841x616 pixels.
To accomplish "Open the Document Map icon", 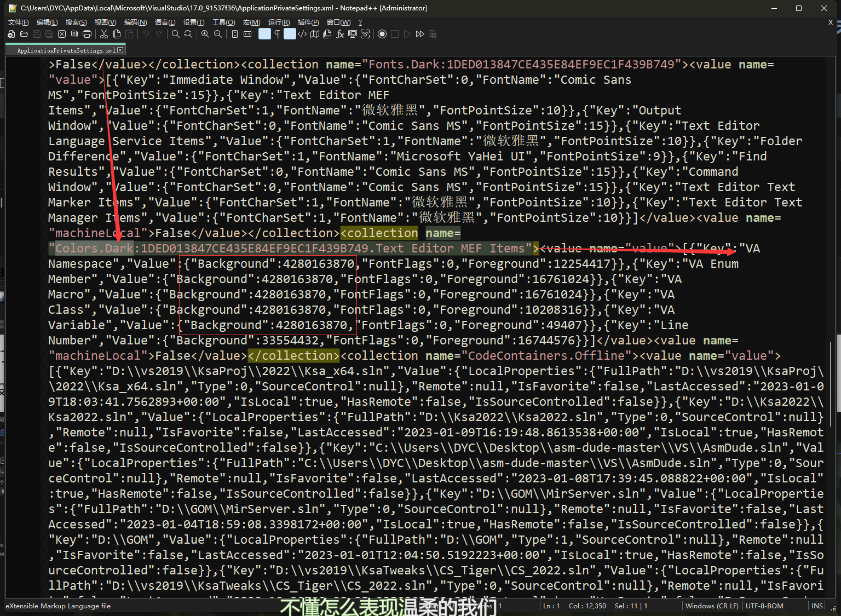I will point(315,34).
